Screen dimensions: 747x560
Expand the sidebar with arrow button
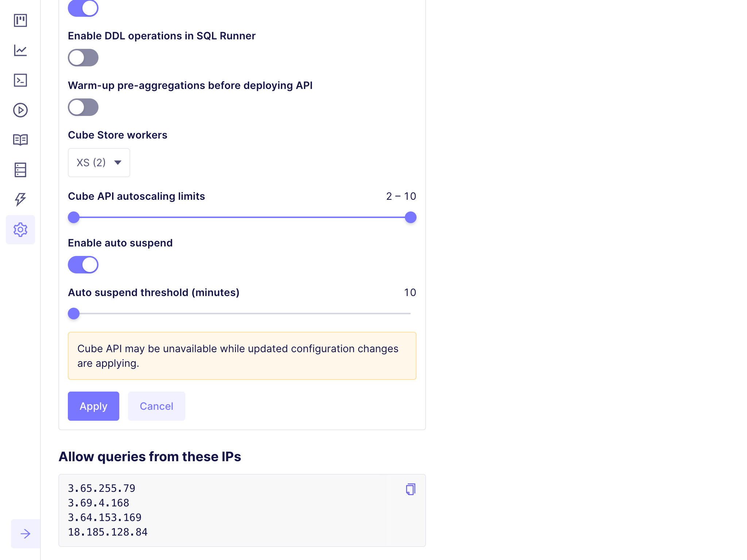pos(26,534)
